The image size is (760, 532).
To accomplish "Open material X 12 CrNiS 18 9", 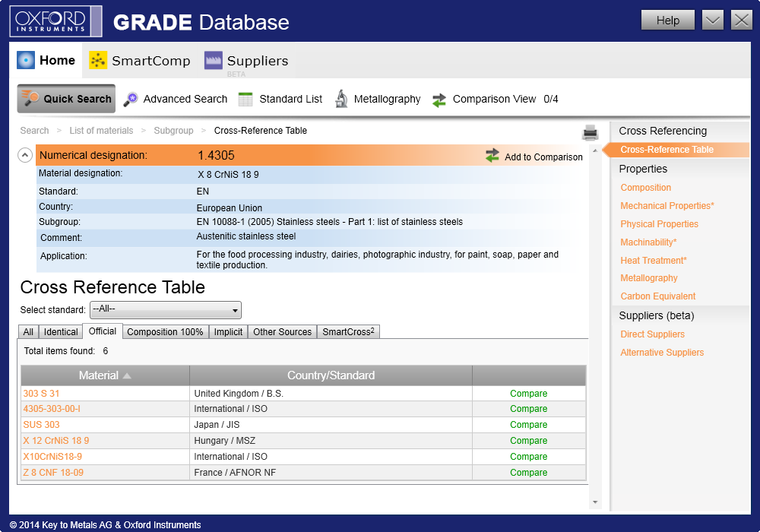I will tap(56, 441).
